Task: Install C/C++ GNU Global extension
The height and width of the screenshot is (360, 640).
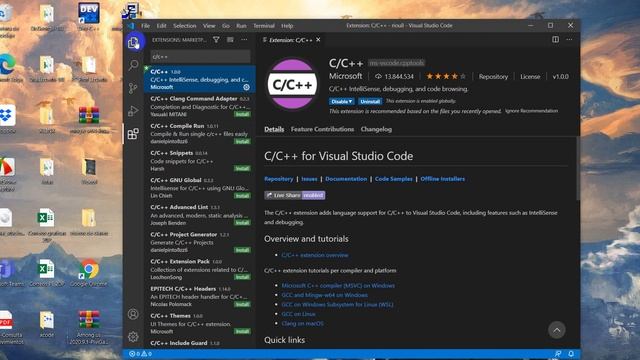Action: pyautogui.click(x=242, y=196)
